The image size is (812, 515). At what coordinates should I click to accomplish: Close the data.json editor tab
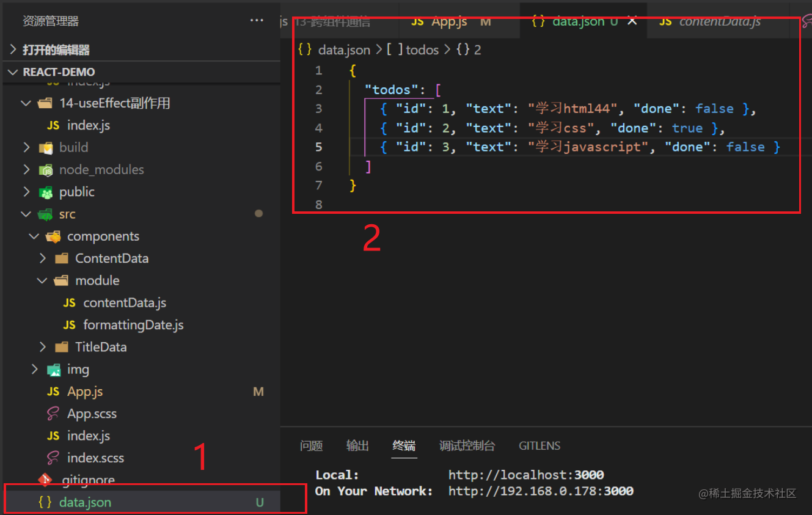coord(632,21)
